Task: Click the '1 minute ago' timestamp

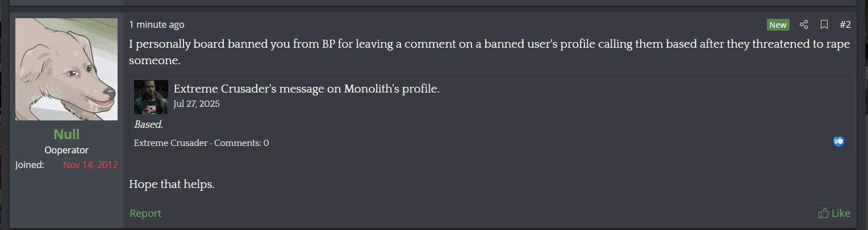Action: coord(157,24)
